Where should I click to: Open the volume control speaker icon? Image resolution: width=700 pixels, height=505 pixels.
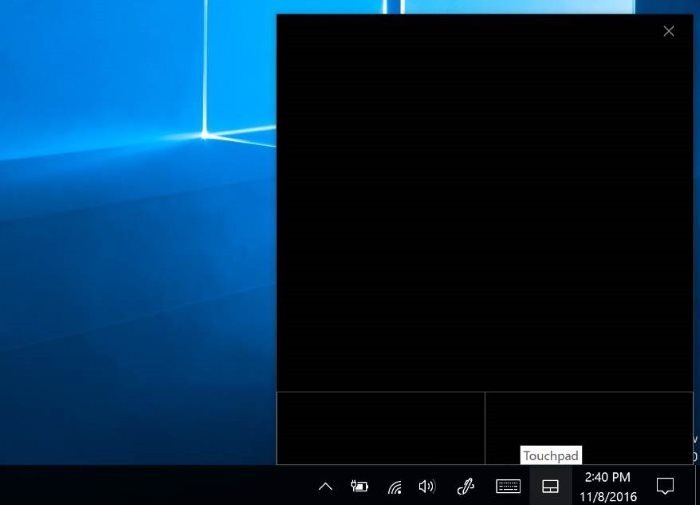427,486
